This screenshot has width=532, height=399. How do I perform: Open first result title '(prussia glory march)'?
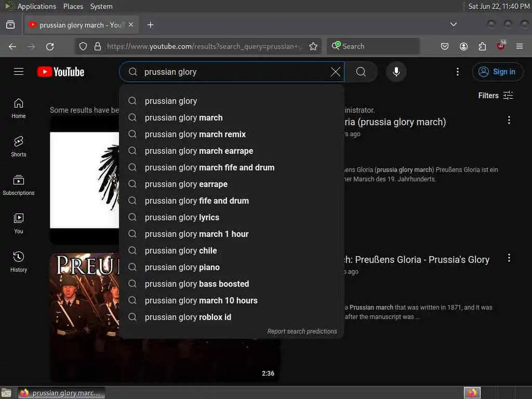click(x=395, y=122)
